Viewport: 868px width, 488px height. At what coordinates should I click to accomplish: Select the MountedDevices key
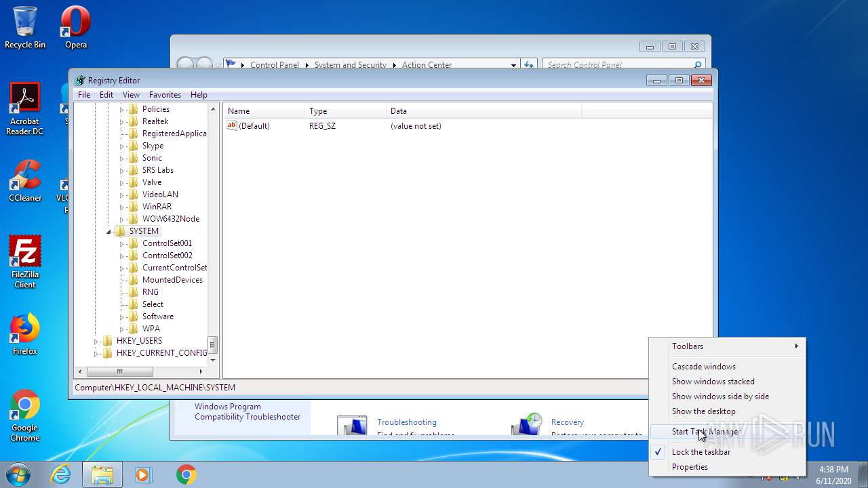[x=172, y=280]
